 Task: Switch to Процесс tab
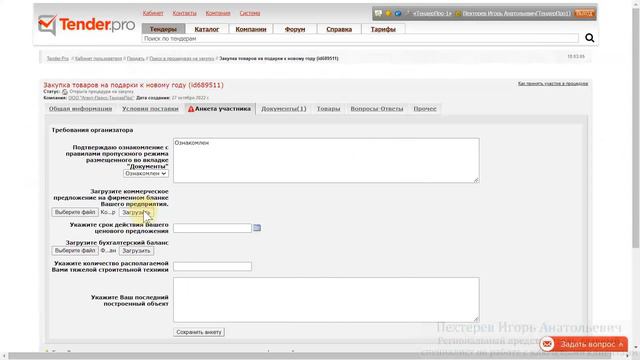pos(425,109)
